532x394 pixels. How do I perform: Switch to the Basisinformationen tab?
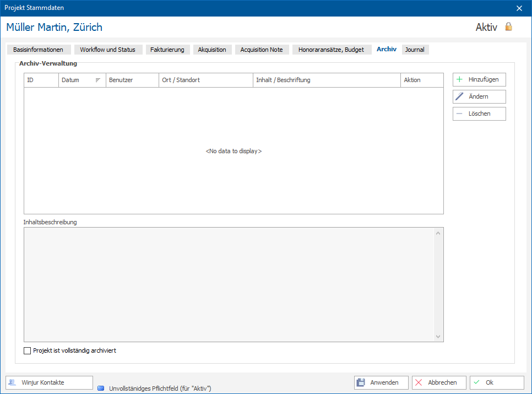tap(39, 50)
